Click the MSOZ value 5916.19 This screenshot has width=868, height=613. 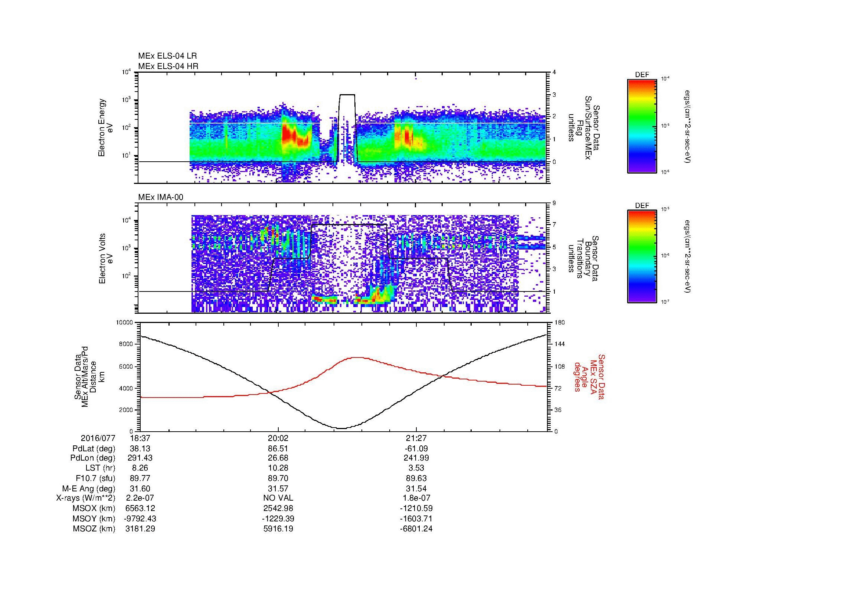click(x=278, y=529)
